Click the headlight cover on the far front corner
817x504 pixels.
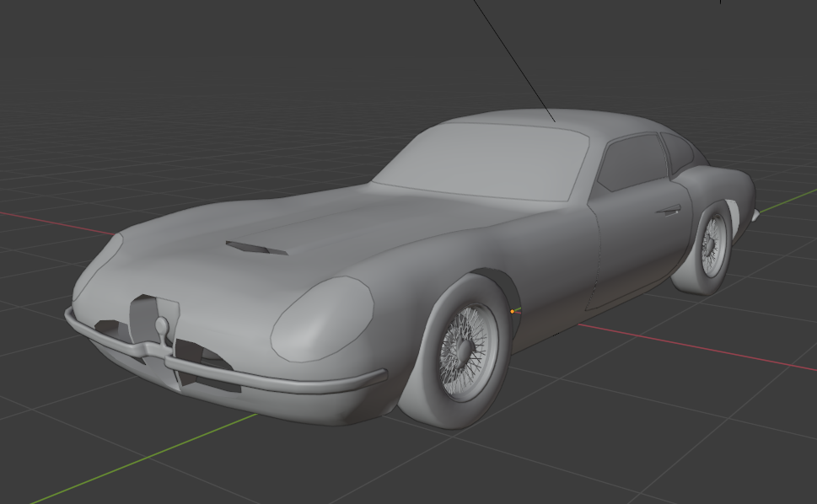[x=96, y=266]
